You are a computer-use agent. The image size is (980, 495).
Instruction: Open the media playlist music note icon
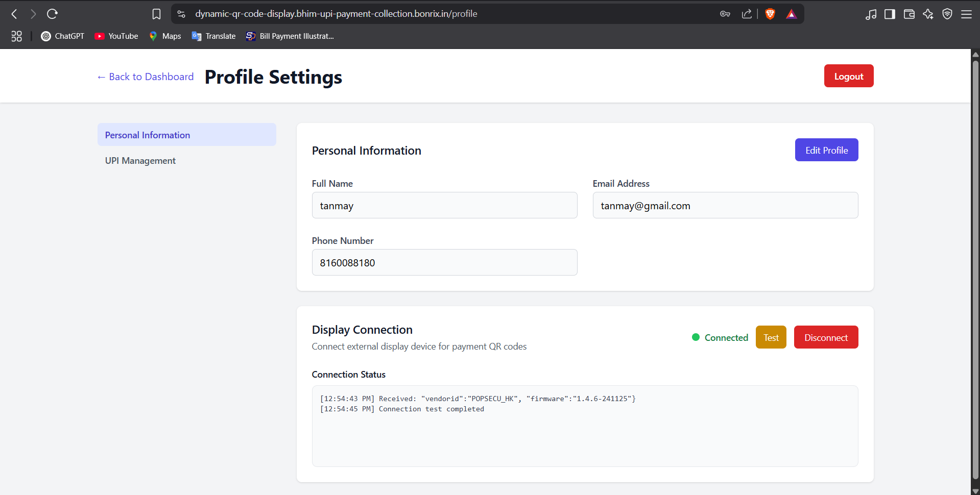pos(871,14)
